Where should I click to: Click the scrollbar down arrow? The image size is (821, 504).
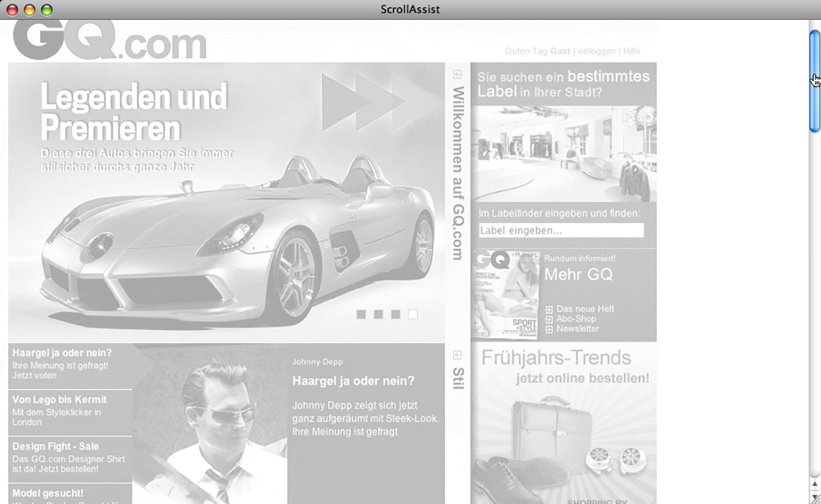[815, 498]
